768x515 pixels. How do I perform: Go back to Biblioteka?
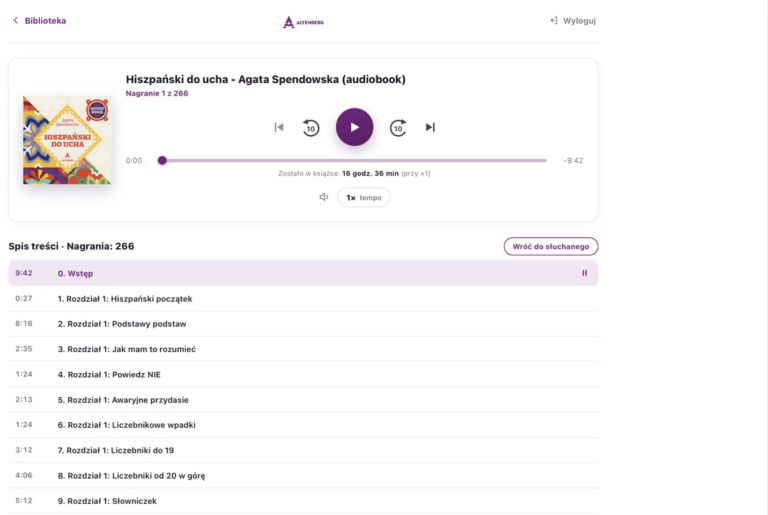(x=39, y=21)
